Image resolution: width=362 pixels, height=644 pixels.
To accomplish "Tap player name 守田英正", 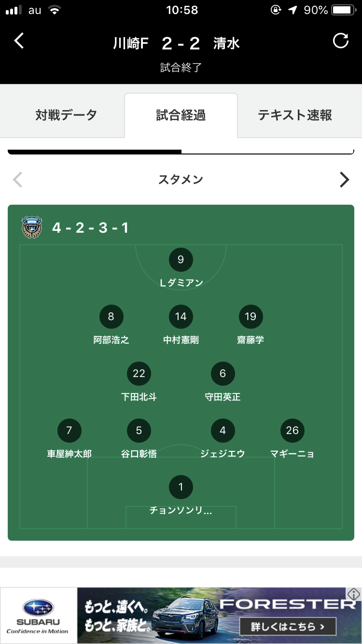I will (223, 397).
